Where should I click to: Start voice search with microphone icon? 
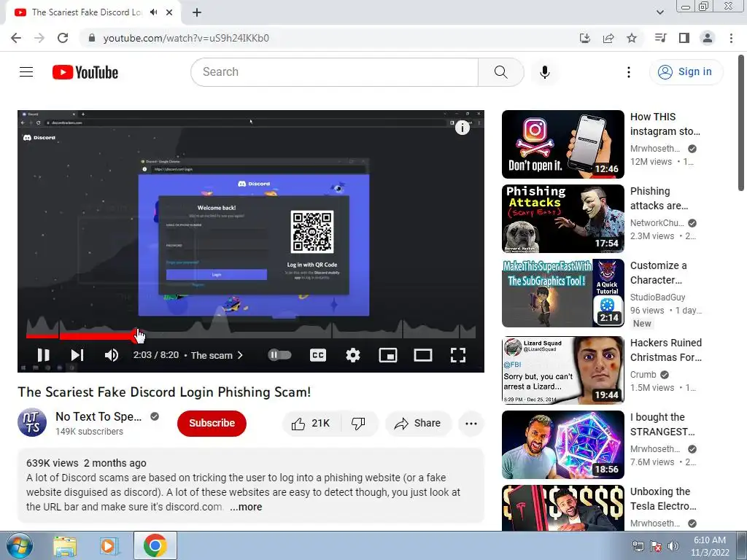click(544, 72)
